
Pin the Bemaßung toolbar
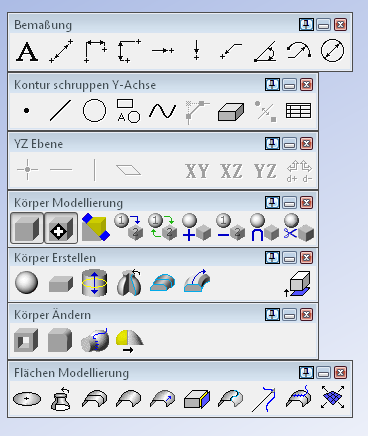click(x=306, y=25)
